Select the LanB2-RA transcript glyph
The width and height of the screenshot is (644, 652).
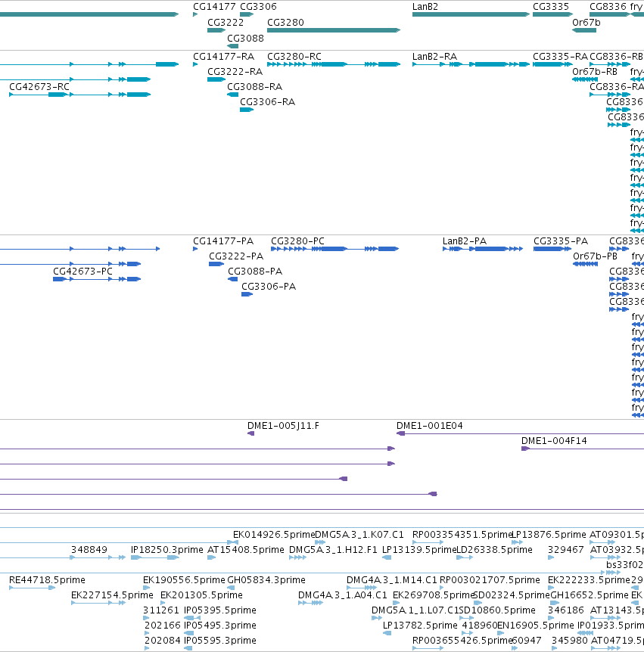coord(471,64)
